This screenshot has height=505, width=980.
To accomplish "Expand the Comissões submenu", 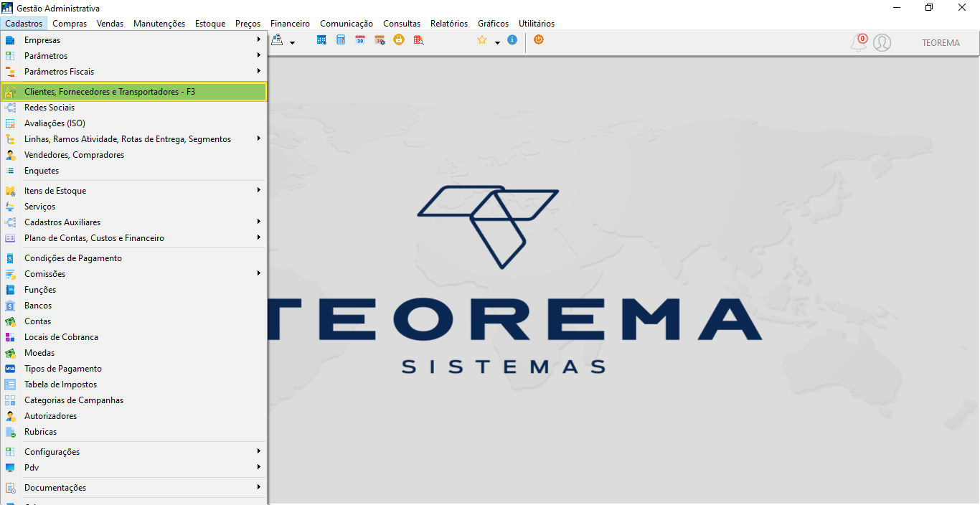I will coord(134,274).
